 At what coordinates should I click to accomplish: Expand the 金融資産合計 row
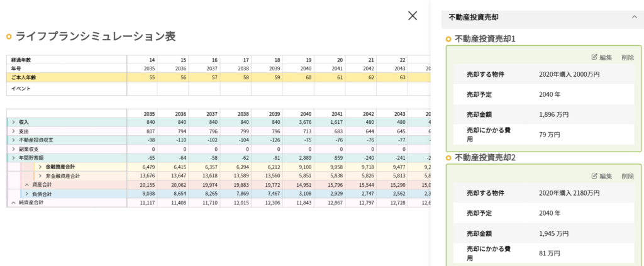[40, 167]
